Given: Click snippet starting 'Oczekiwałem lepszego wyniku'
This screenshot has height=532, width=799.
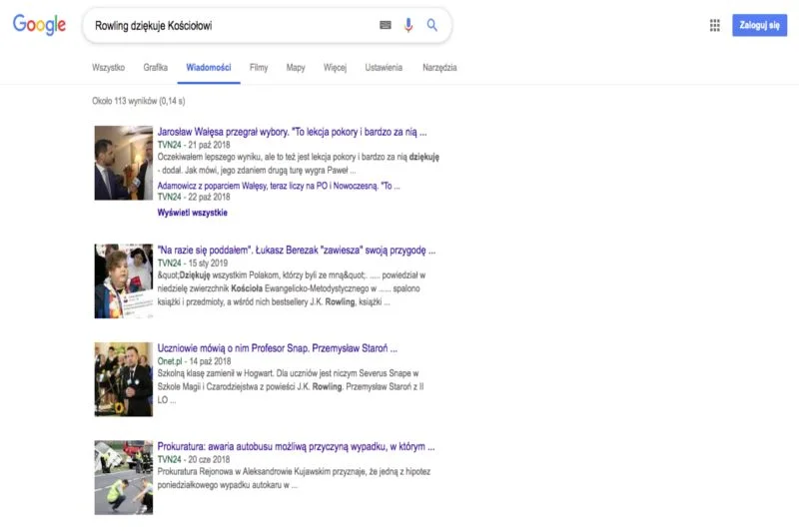Looking at the screenshot, I should coord(298,164).
